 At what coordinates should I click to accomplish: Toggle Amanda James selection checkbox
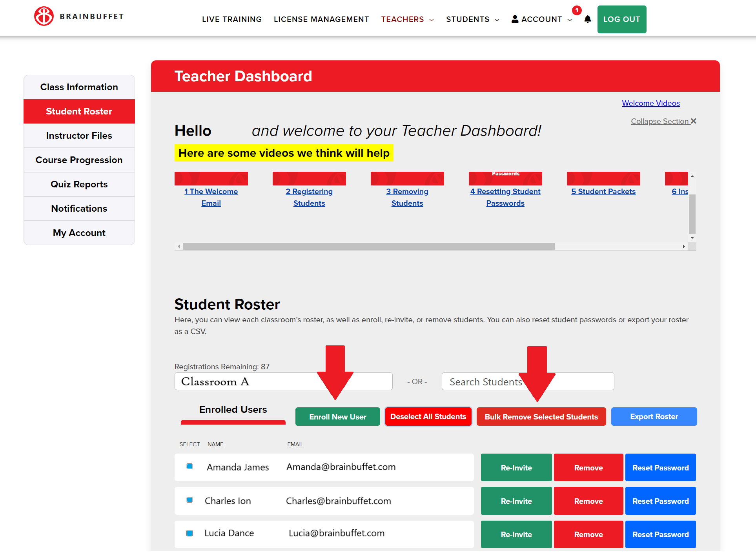[x=189, y=467]
